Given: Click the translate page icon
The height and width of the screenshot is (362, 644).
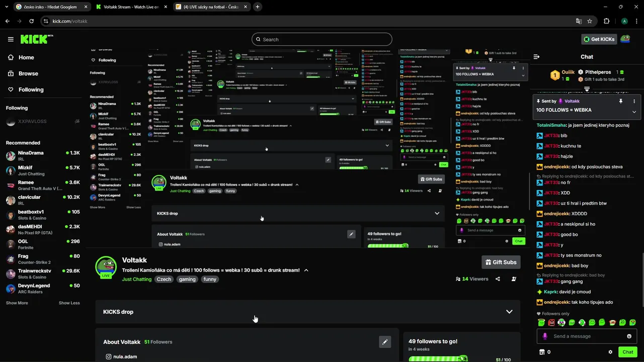Looking at the screenshot, I should [x=579, y=21].
